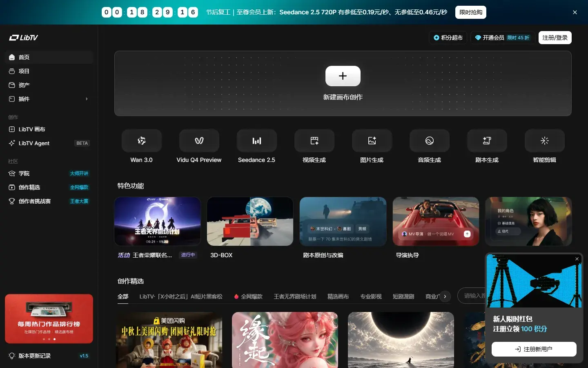Open 创作者挑战赛 in the sidebar
Image resolution: width=588 pixels, height=368 pixels.
tap(49, 201)
